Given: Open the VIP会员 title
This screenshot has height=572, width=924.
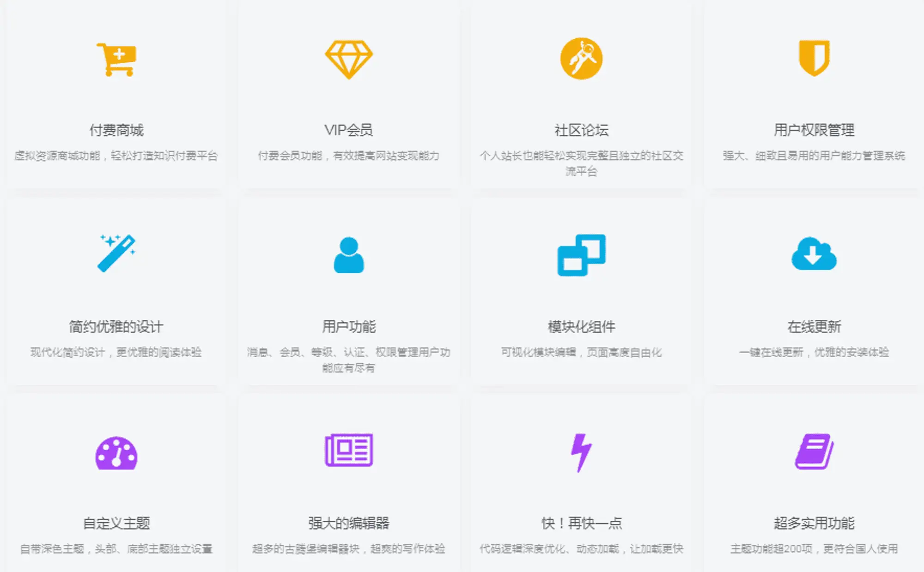Looking at the screenshot, I should click(x=349, y=130).
